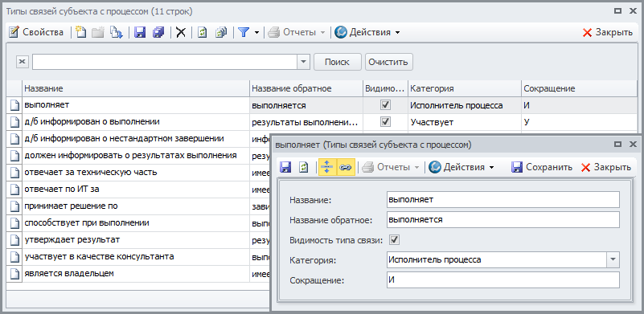Click the small x button left of the search box
The image size is (644, 314).
23,62
